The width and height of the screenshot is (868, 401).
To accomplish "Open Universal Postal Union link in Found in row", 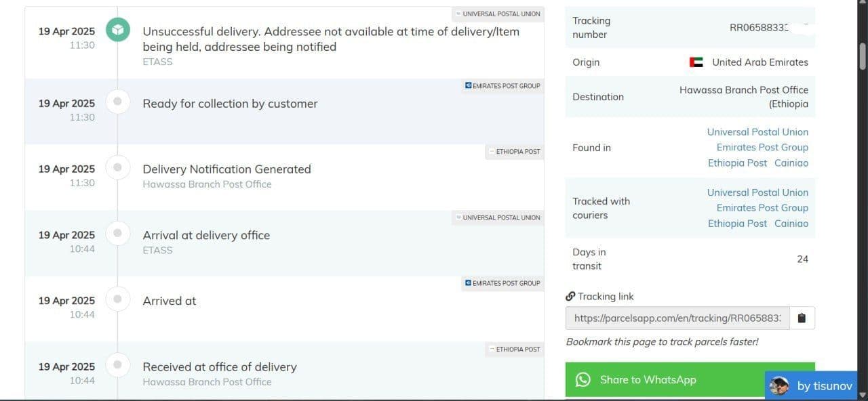I will click(757, 132).
